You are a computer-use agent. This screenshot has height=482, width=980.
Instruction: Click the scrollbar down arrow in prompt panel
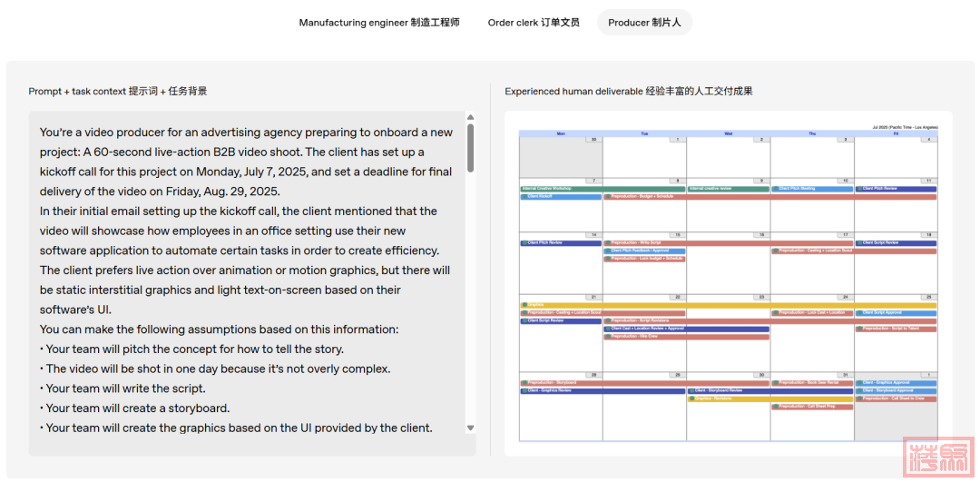tap(470, 428)
